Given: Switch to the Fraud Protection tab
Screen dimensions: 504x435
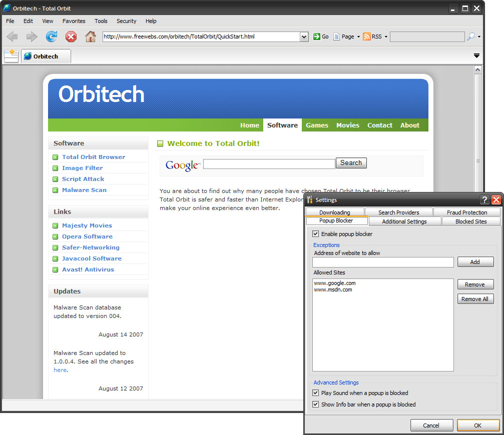Looking at the screenshot, I should tap(467, 212).
